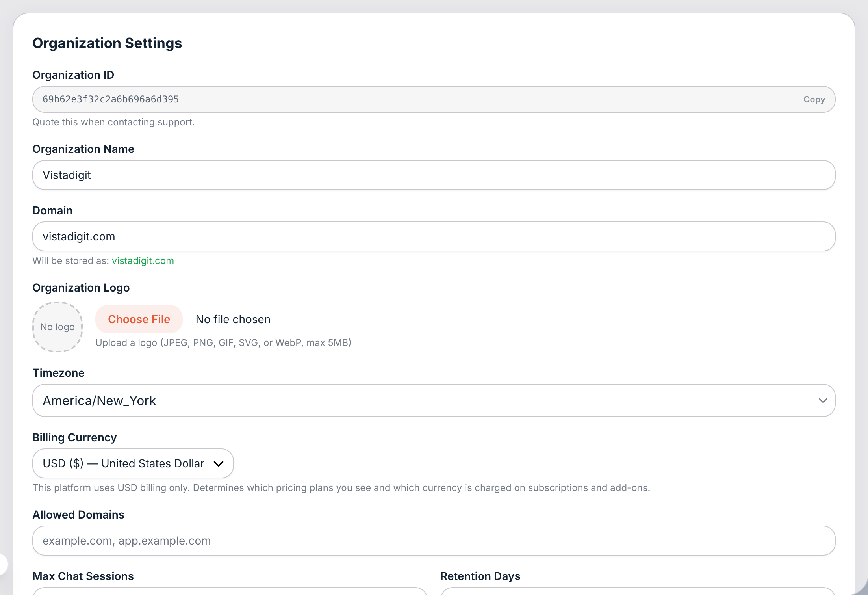Click the Domain input with vistadigit.com

pyautogui.click(x=434, y=236)
